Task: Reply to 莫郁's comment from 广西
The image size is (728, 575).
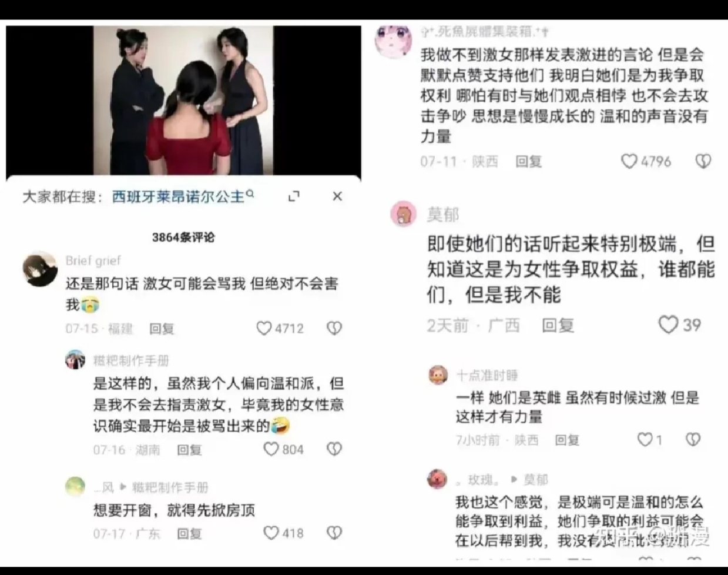Action: pos(558,325)
